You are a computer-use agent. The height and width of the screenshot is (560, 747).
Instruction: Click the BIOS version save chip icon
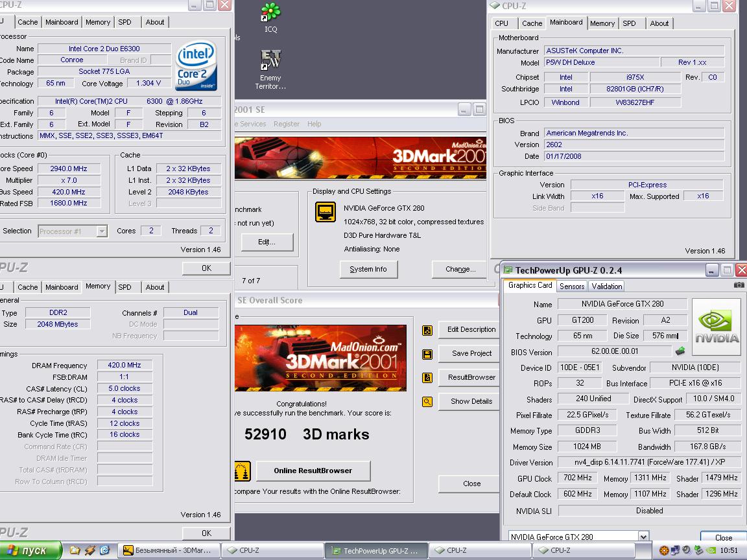point(680,351)
